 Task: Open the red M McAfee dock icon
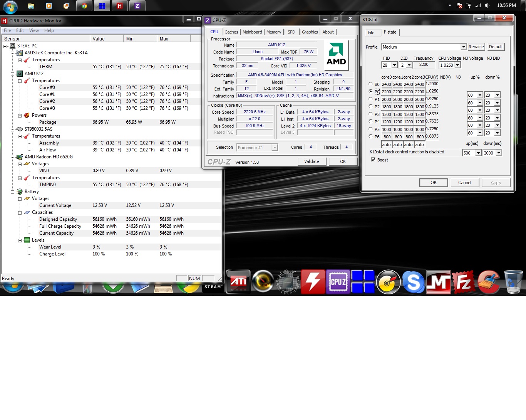click(x=439, y=282)
